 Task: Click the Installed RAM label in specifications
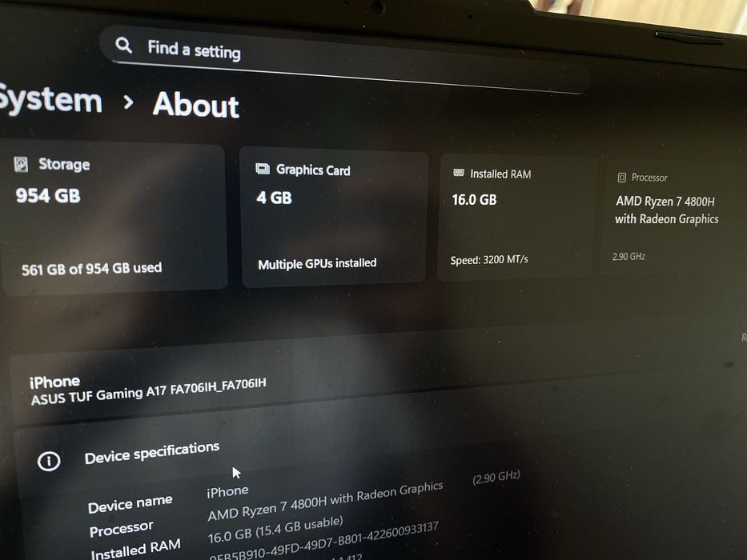136,549
